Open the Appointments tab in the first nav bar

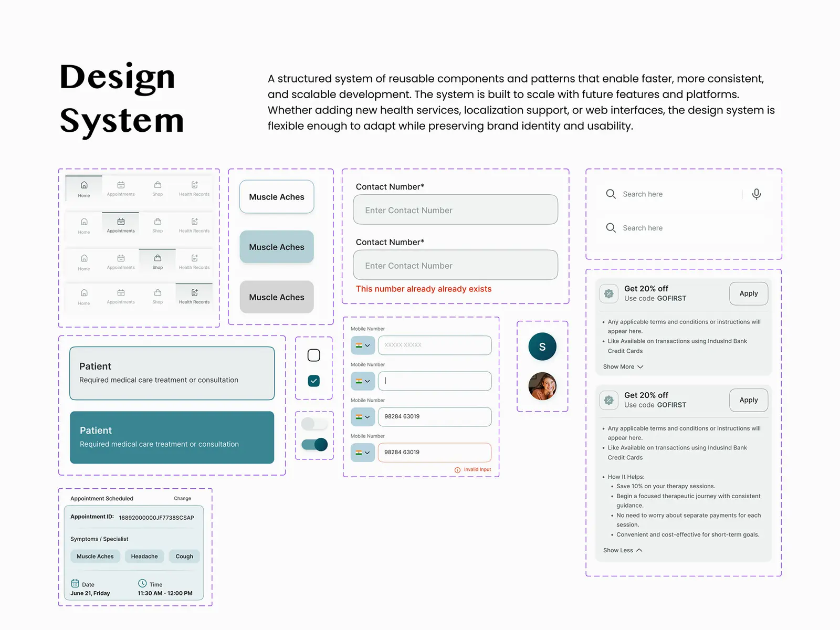click(121, 188)
